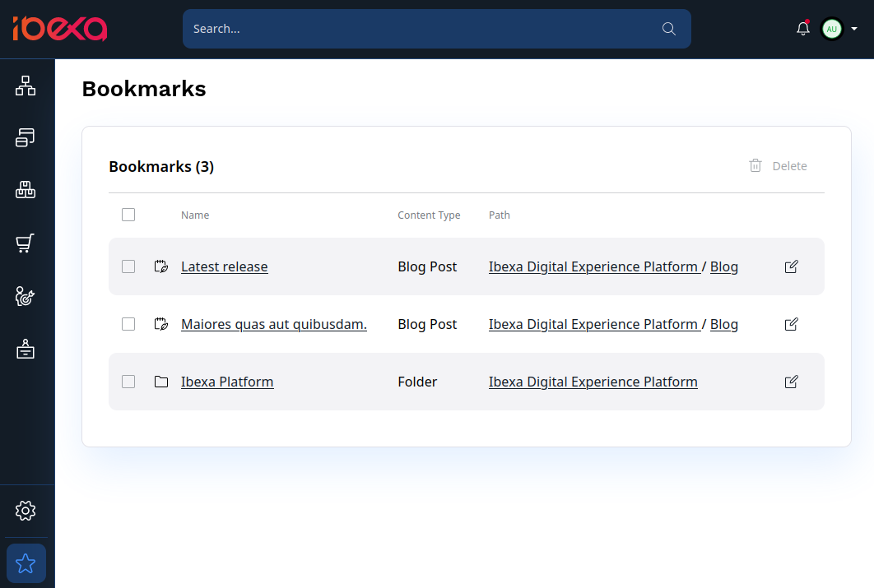The width and height of the screenshot is (874, 588).
Task: Open the Ibexa Platform folder link
Action: coord(227,382)
